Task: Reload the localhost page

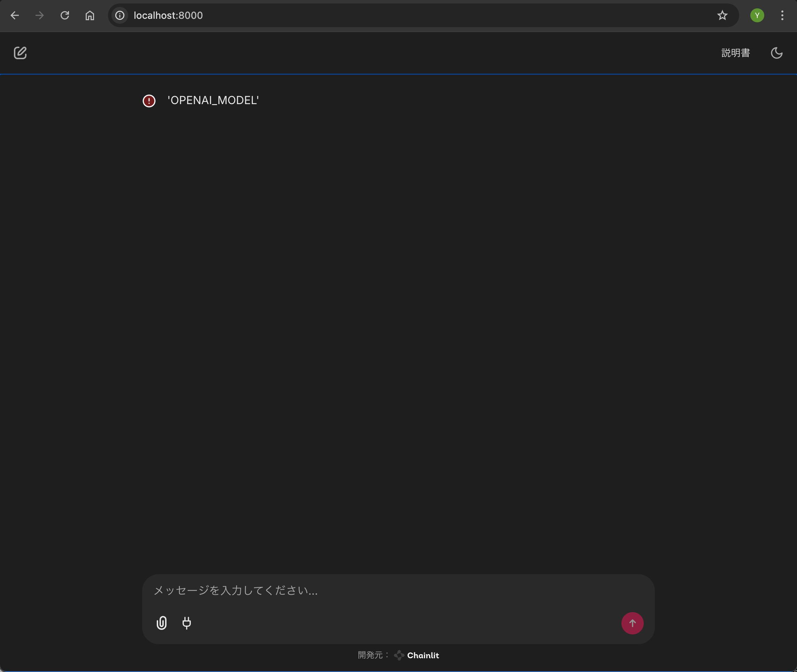Action: pyautogui.click(x=65, y=15)
